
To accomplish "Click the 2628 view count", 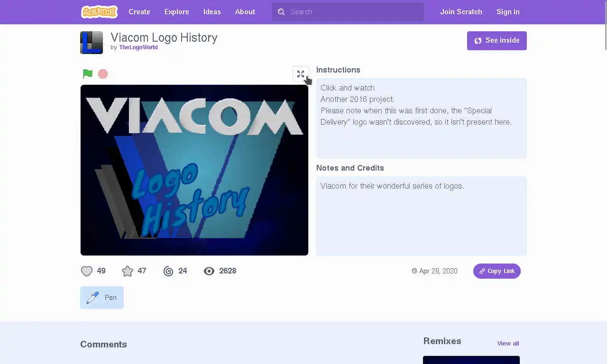I will 228,271.
